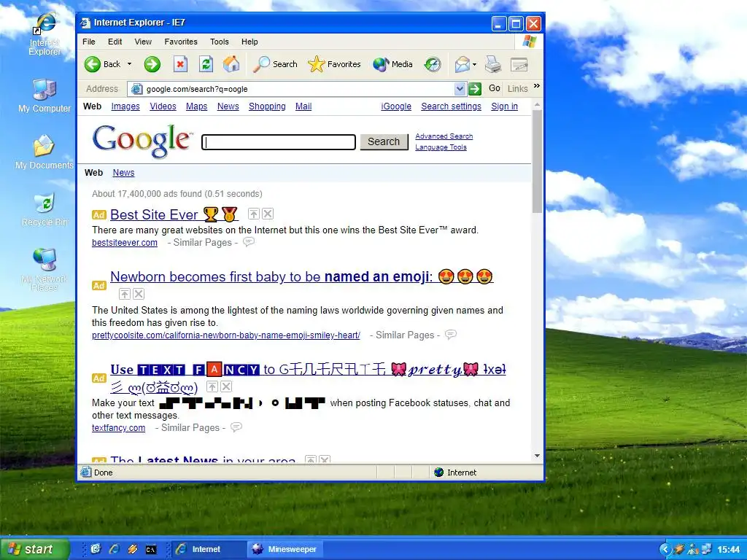Open the Recycle Bin desktop icon

click(x=44, y=209)
